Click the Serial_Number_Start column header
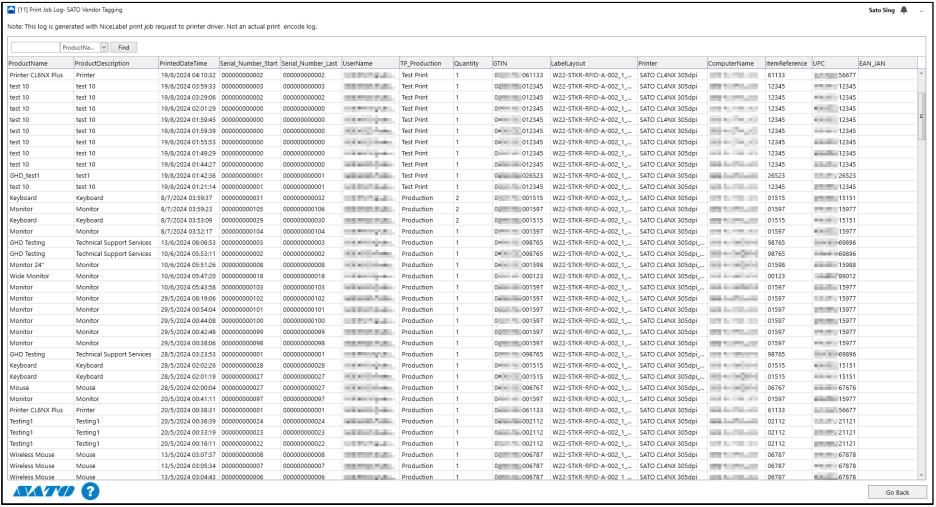The image size is (936, 507). pyautogui.click(x=249, y=63)
